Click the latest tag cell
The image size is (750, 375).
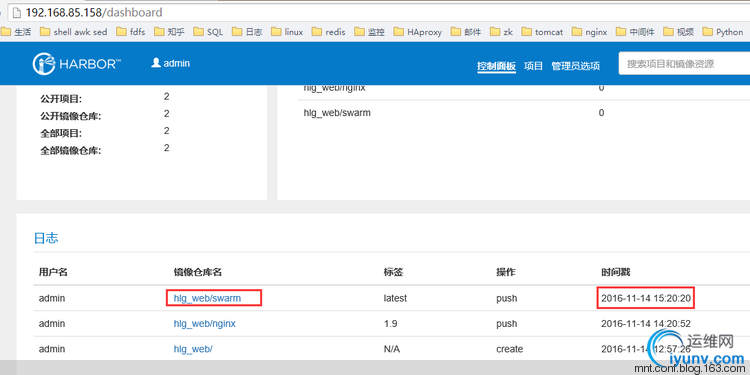point(395,298)
